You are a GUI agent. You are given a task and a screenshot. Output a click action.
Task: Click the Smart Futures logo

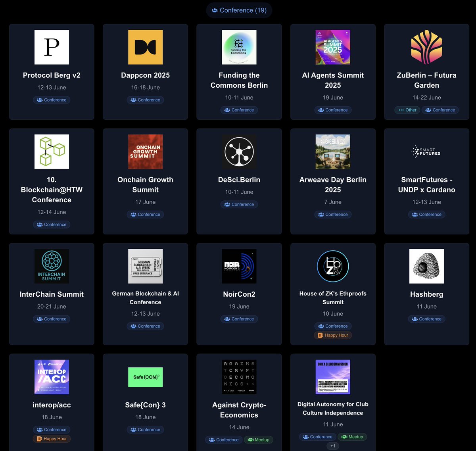tap(426, 152)
